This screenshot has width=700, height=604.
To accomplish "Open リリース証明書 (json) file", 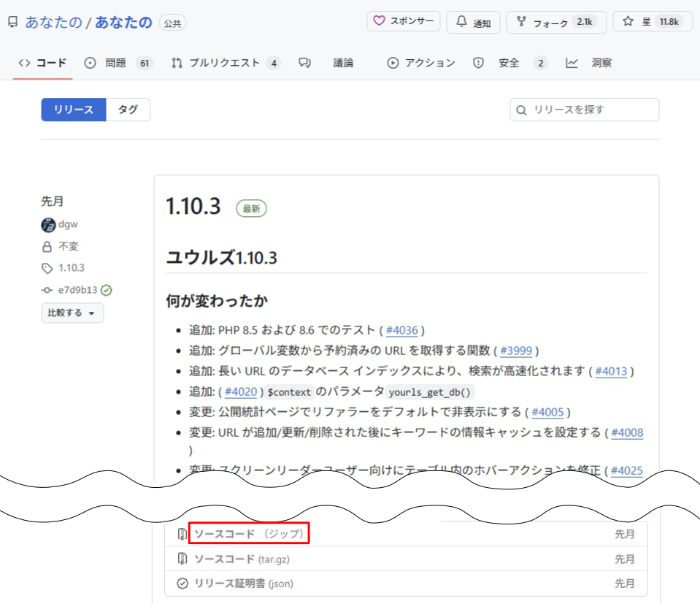I will pos(243,584).
